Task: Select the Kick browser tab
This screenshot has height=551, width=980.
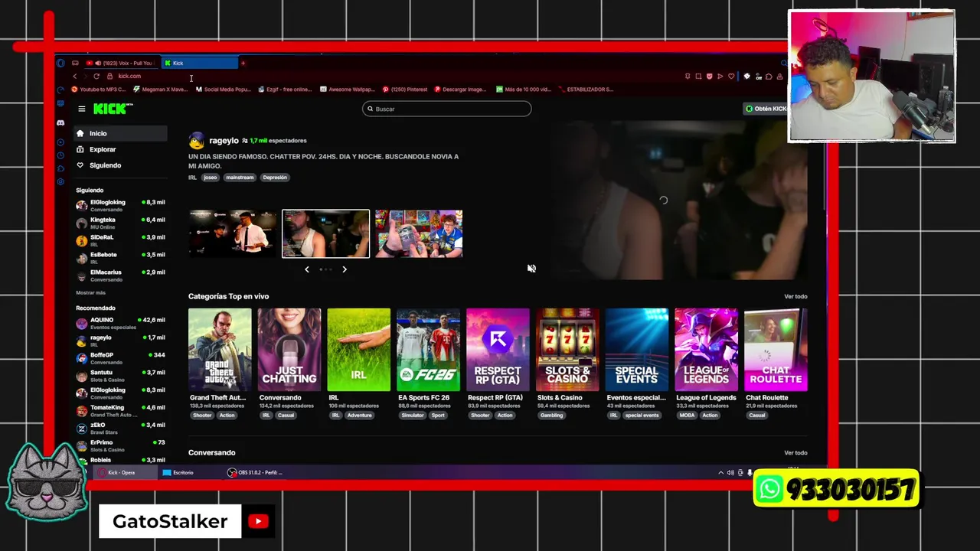Action: [x=199, y=63]
